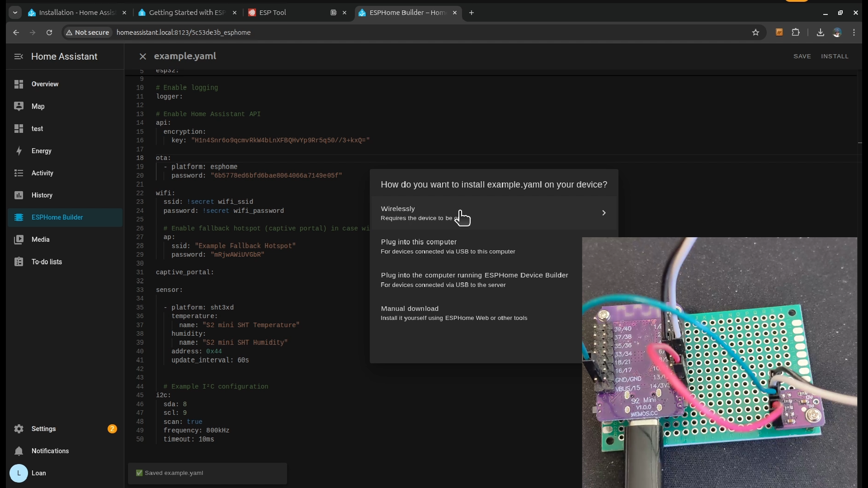Open the browser extensions puzzle icon
Screen dimensions: 868x488
coord(796,33)
